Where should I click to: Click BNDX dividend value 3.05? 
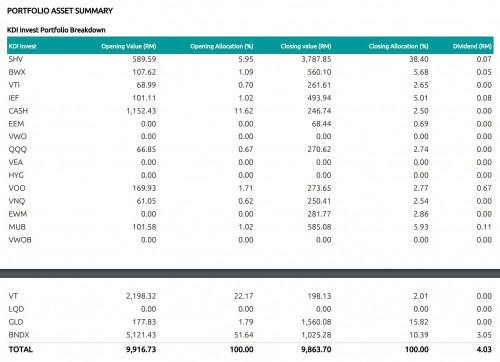tap(484, 335)
